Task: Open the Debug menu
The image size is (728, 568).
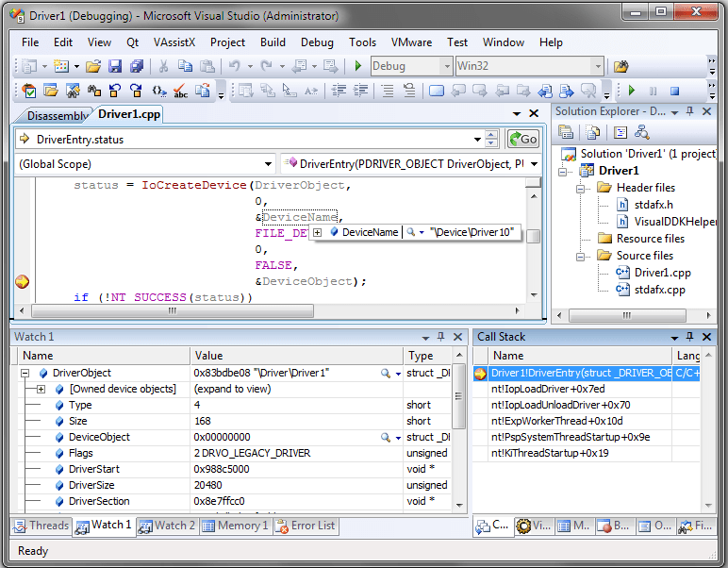Action: pos(317,42)
